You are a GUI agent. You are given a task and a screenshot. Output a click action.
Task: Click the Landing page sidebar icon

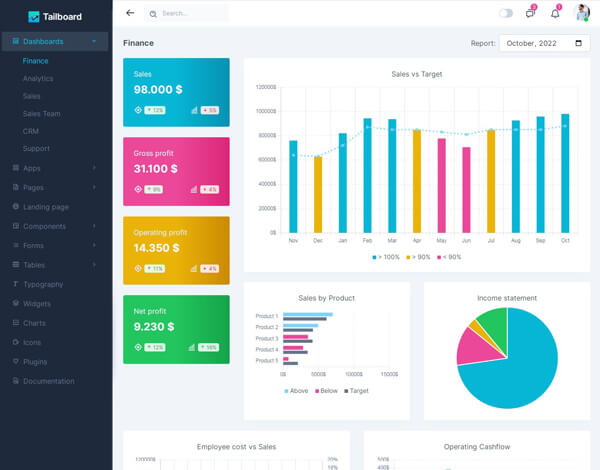point(15,206)
